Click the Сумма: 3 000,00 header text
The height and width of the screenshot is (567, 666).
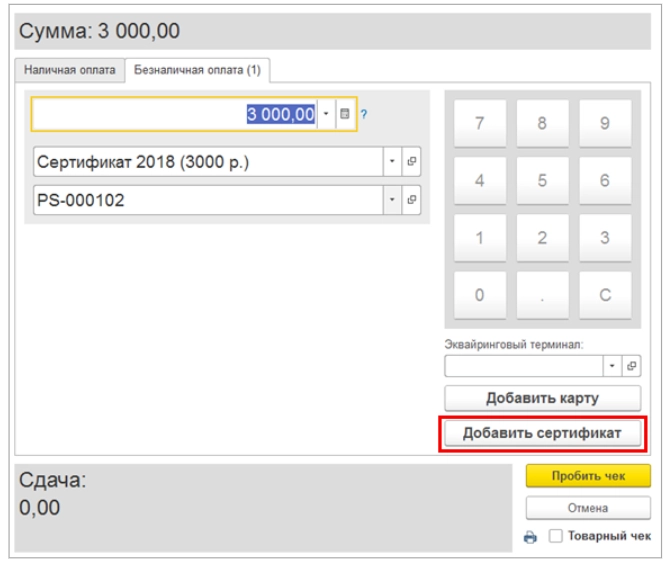point(99,31)
